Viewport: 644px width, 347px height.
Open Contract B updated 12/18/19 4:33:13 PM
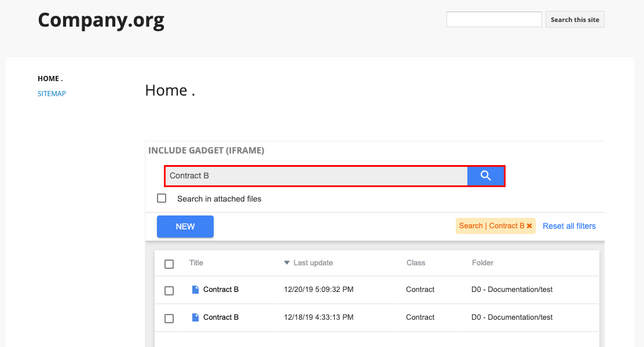[221, 317]
